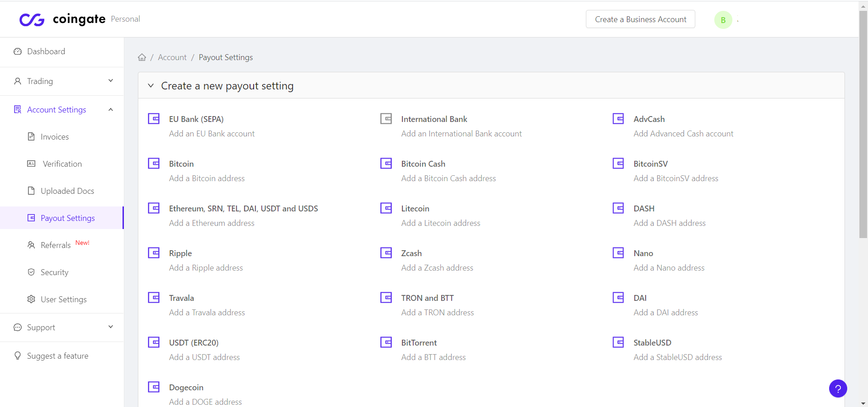Click Add a DOGE address
Image resolution: width=868 pixels, height=407 pixels.
(x=205, y=402)
